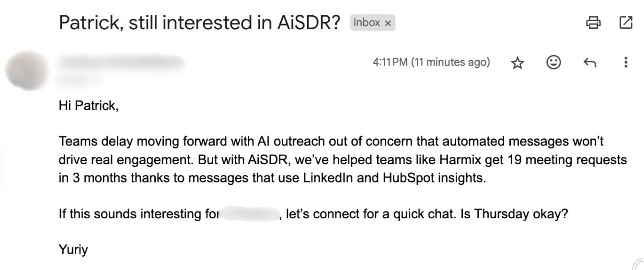Star this message from Yuriy
This screenshot has width=644, height=270.
[517, 63]
